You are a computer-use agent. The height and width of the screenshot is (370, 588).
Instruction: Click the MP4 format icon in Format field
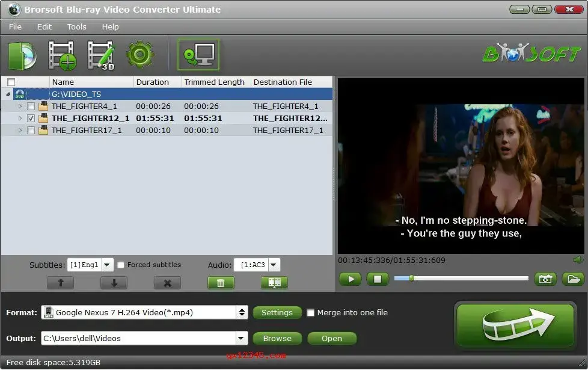[48, 312]
